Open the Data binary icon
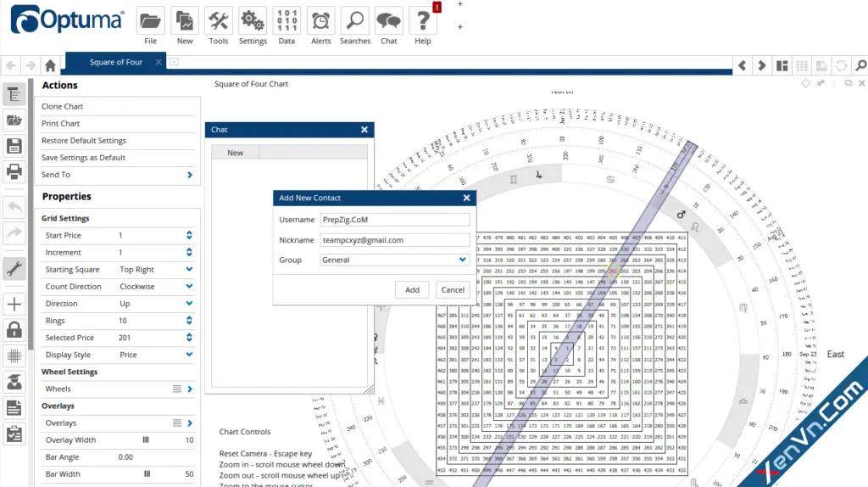 (287, 21)
